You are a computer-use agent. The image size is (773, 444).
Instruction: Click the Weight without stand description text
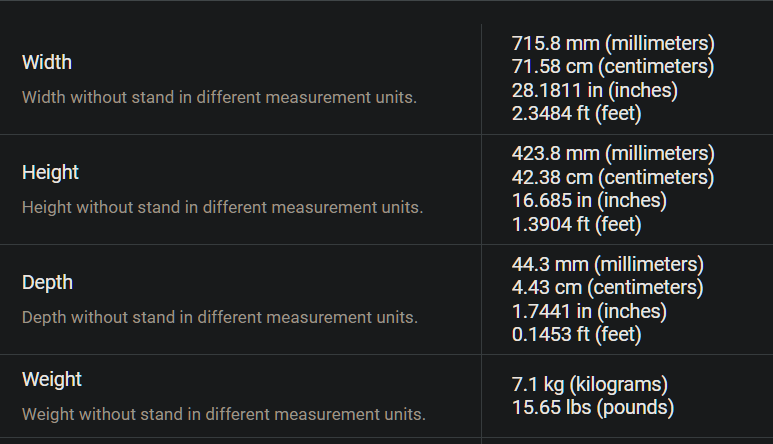224,414
